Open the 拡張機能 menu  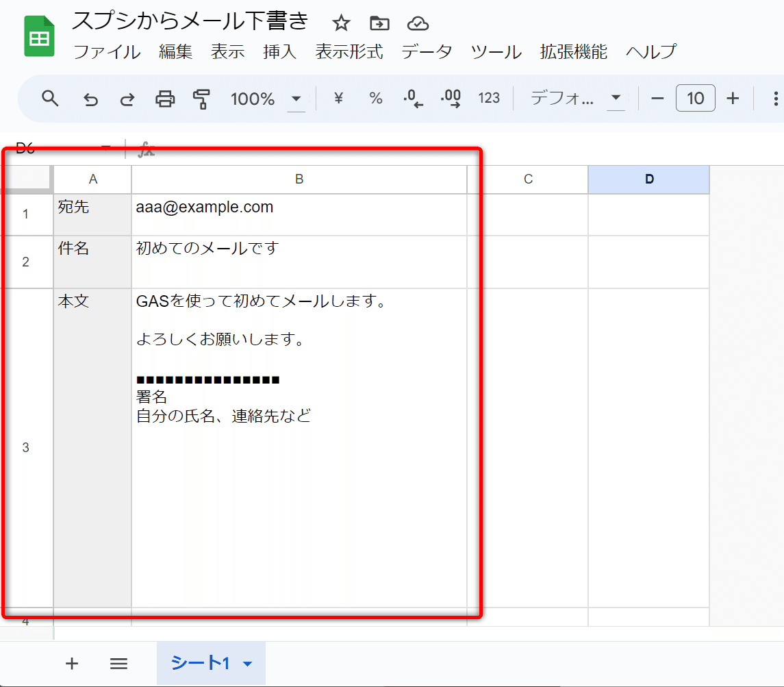(574, 51)
